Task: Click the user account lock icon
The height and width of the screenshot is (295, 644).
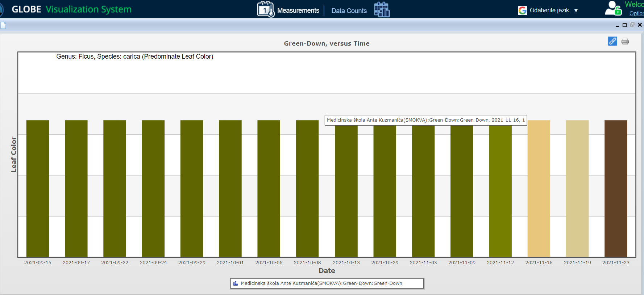Action: (x=613, y=8)
